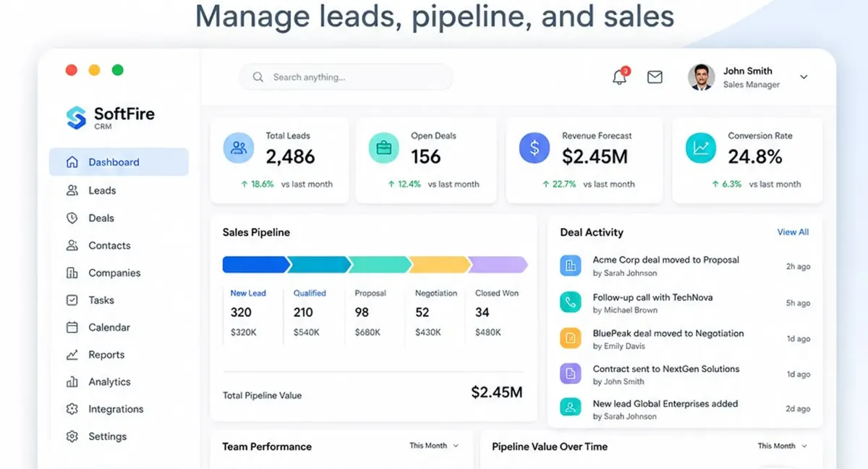Click the 18.6% vs last month text
Screen dimensions: 868x469
(287, 184)
